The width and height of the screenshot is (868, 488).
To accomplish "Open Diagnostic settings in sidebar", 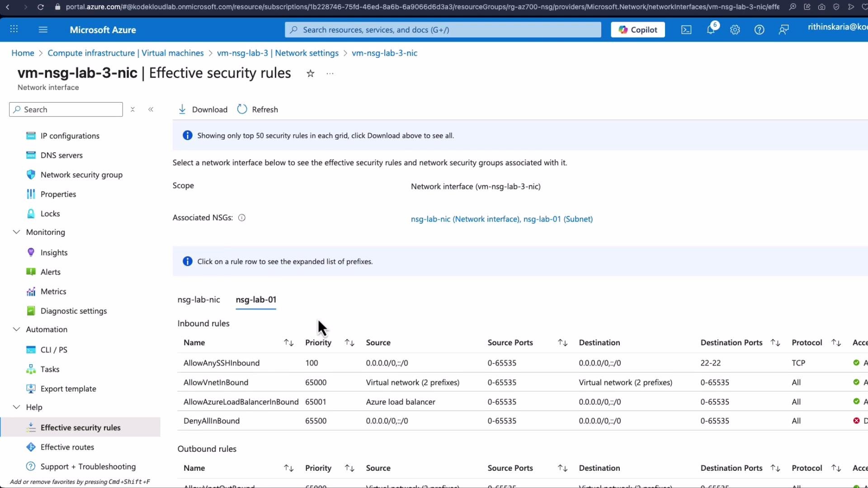I will pos(74,311).
